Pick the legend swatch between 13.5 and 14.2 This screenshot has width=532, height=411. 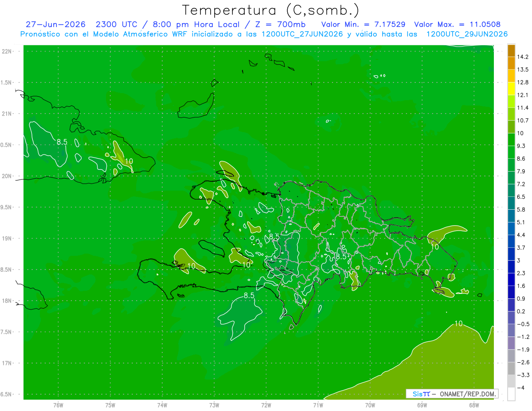(511, 63)
